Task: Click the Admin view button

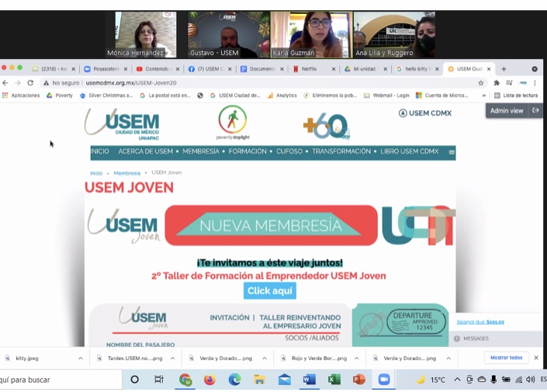Action: click(x=507, y=111)
